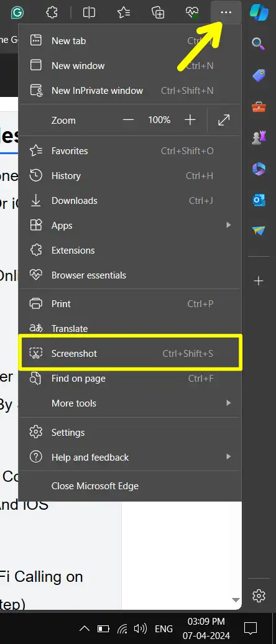Viewport: 276px width, 644px height.
Task: Enter full screen via zoom arrows icon
Action: point(224,120)
